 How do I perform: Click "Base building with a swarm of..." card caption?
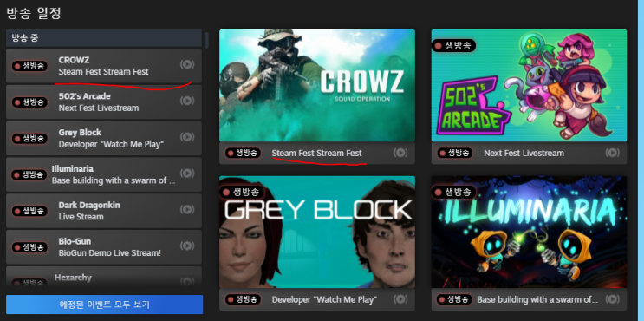537,299
